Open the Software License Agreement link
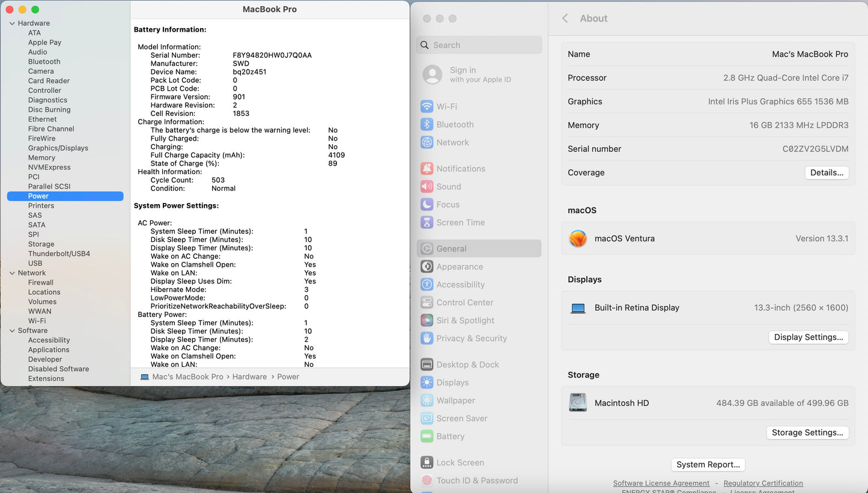 [661, 483]
